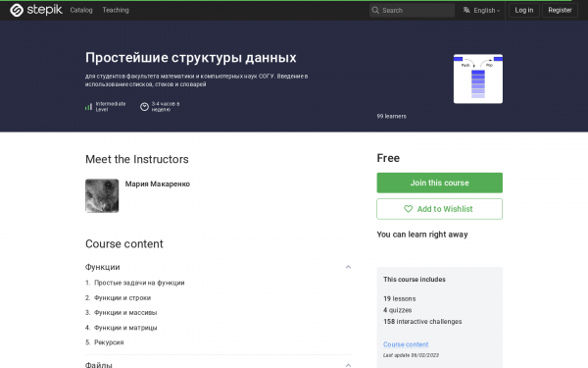Click the 4 quizzes text

coord(398,310)
